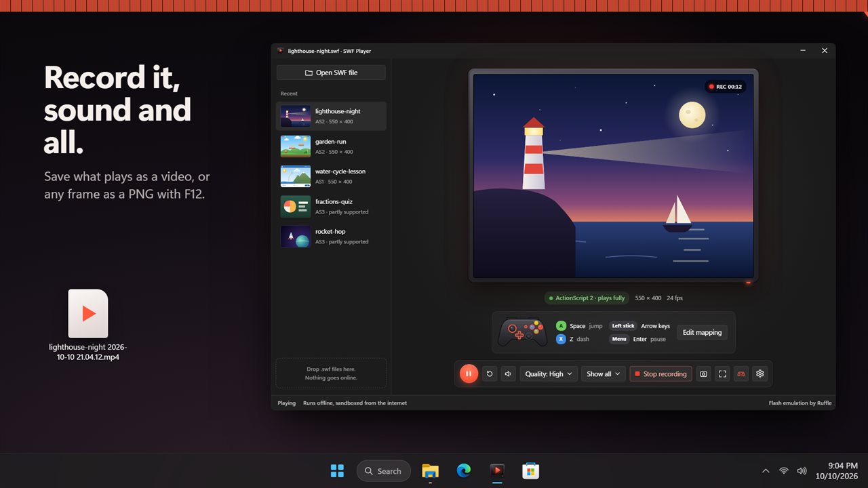Image resolution: width=868 pixels, height=488 pixels.
Task: Click the 24 fps label
Action: 675,298
